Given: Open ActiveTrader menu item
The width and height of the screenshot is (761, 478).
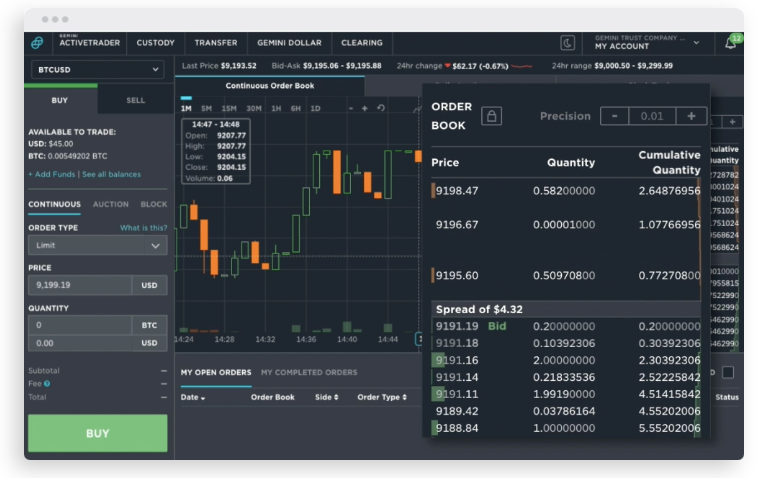Looking at the screenshot, I should (x=89, y=43).
